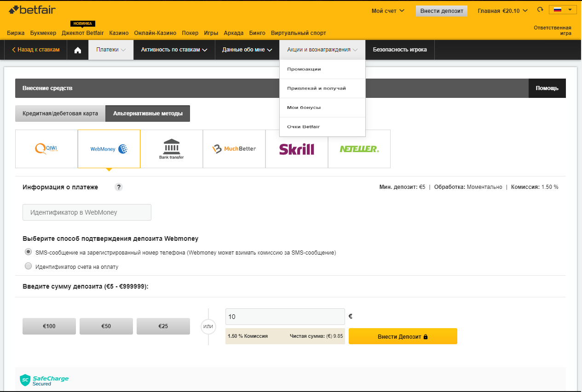Open payment info help question mark
The image size is (582, 392).
click(119, 187)
